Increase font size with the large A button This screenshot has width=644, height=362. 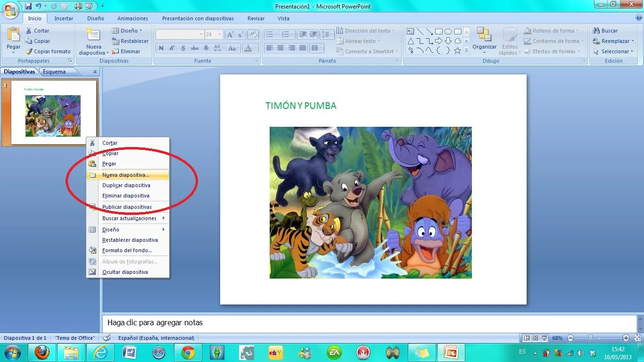[230, 34]
